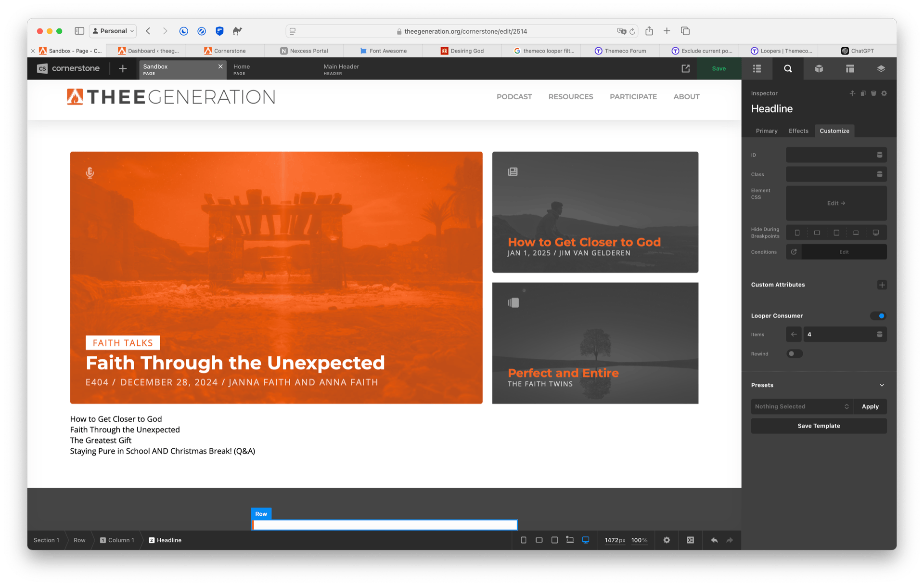Click the arrow beside the Items field
The image size is (924, 586).
[794, 334]
